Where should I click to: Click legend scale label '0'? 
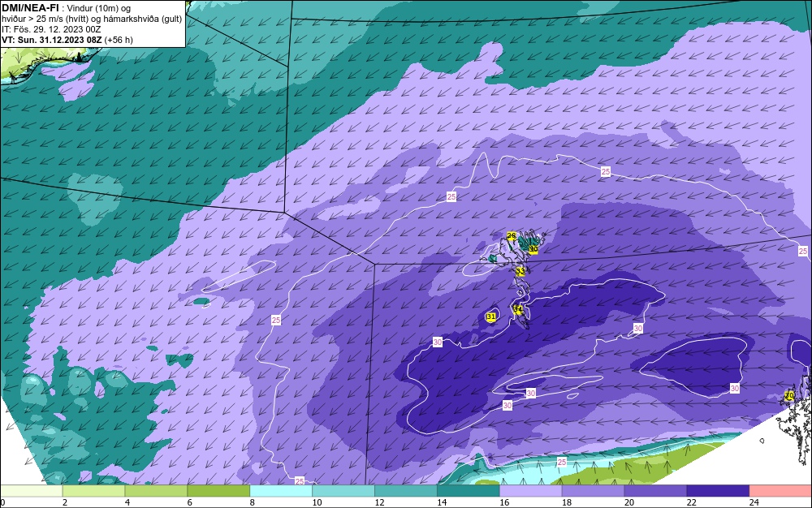click(x=2, y=502)
